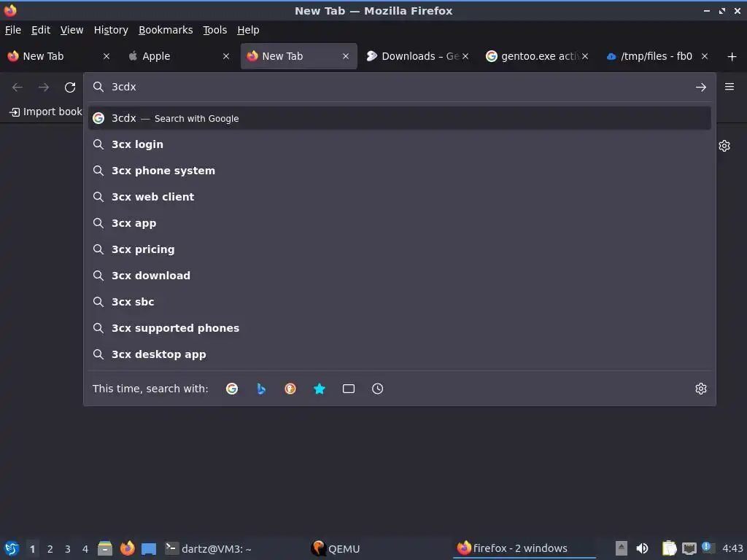Go back with the back arrow

[x=18, y=87]
